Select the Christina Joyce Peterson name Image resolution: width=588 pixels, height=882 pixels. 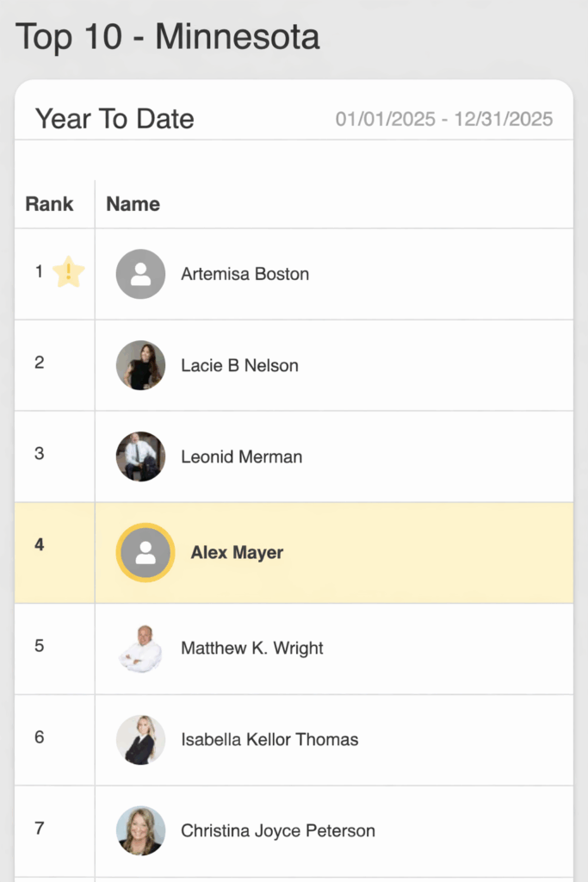278,831
